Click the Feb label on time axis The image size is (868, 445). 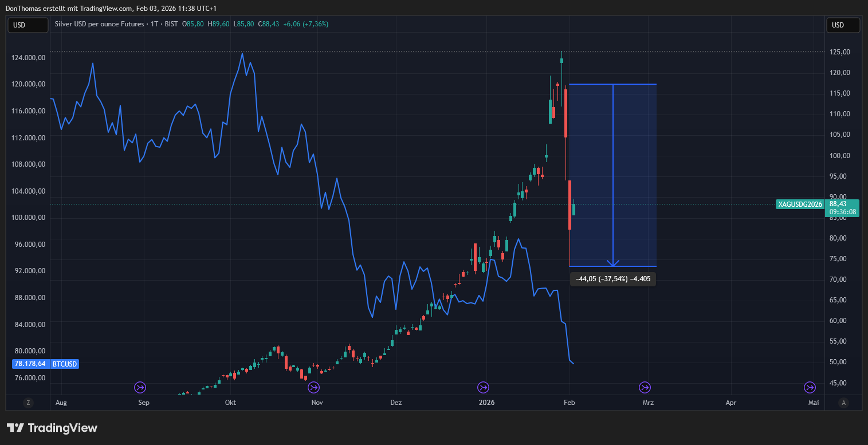point(569,403)
